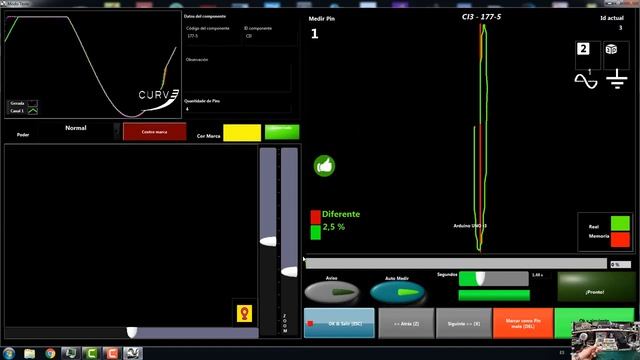Click the Código del componente field
Viewport: 640px width, 360px height.
(x=212, y=36)
